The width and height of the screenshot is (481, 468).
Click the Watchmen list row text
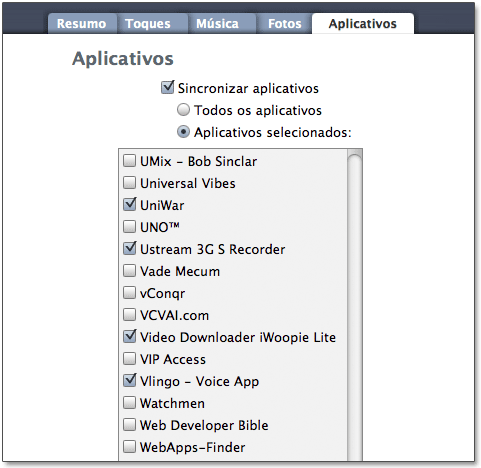click(172, 403)
